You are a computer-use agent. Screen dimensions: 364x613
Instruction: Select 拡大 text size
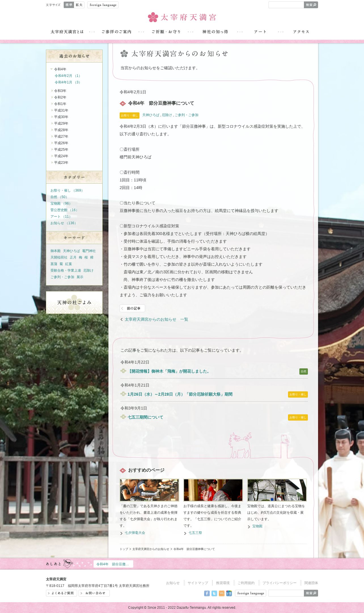79,5
